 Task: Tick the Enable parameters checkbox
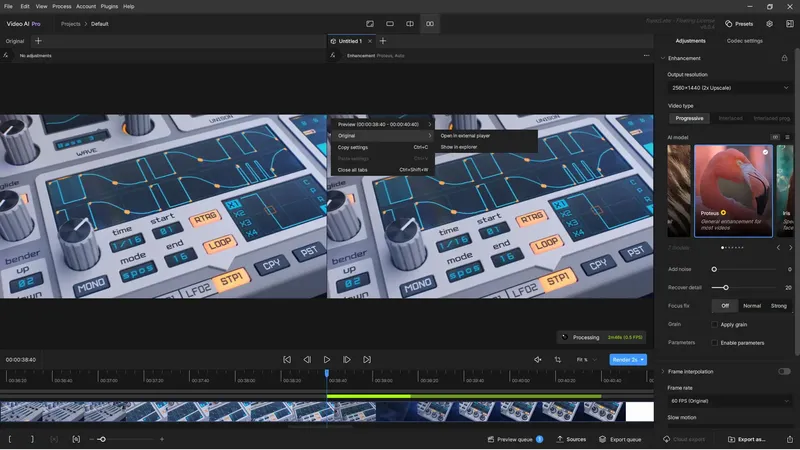coord(714,343)
